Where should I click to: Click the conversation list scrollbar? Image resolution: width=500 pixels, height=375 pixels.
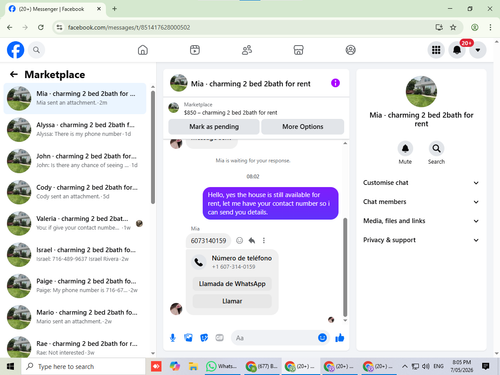coord(153,147)
